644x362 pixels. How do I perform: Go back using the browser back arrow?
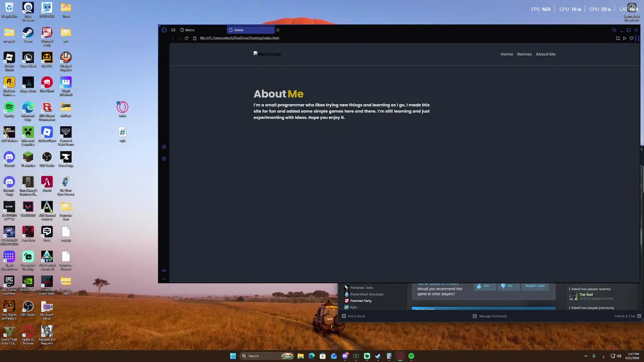coord(173,38)
